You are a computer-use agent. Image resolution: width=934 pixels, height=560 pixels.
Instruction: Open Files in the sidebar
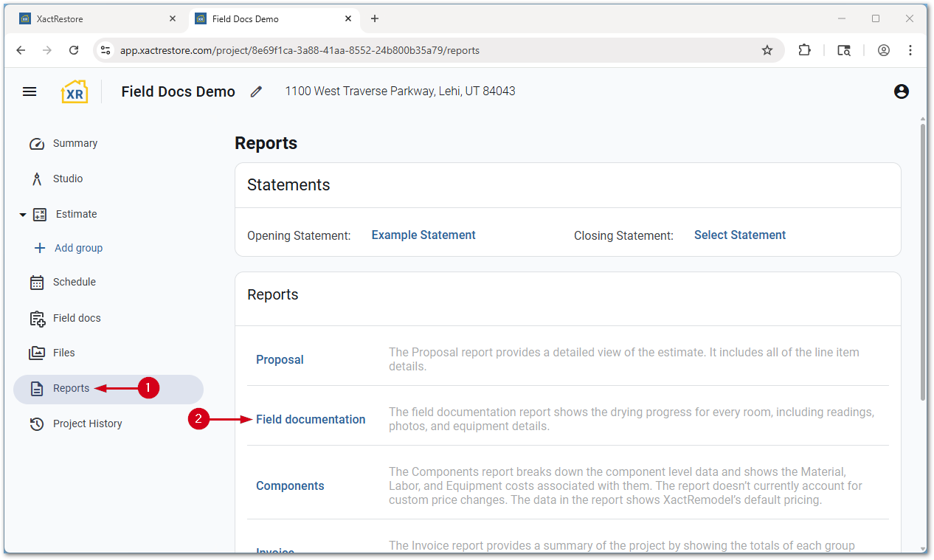click(63, 353)
